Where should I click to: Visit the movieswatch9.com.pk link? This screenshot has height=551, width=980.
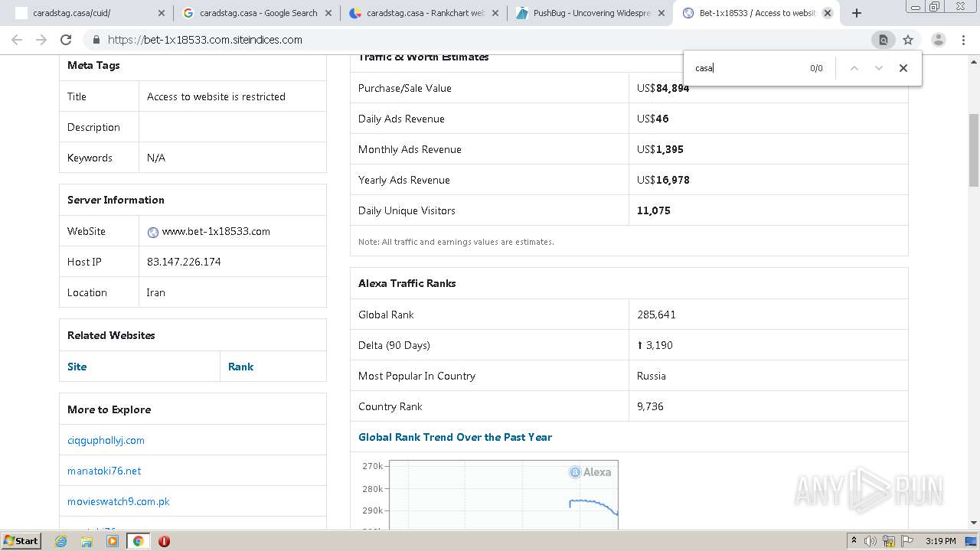(119, 501)
